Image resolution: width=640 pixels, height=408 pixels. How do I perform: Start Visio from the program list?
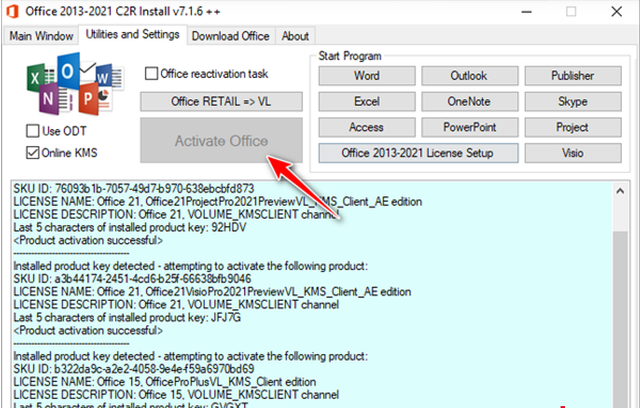[x=572, y=153]
